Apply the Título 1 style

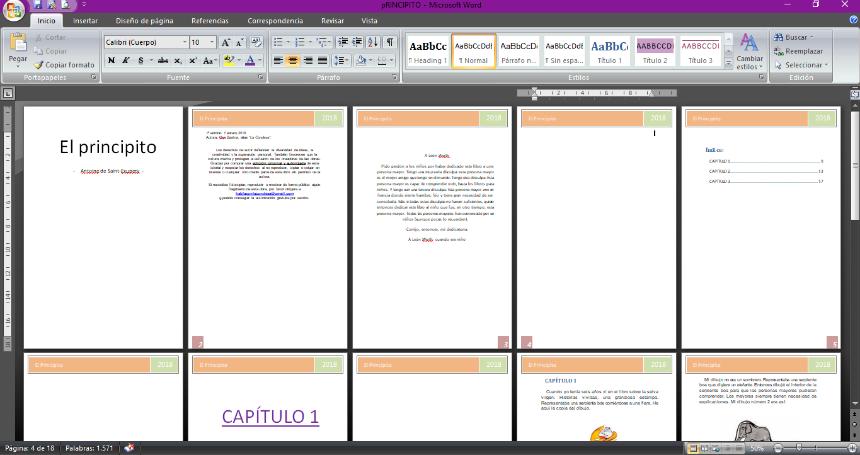[608, 51]
